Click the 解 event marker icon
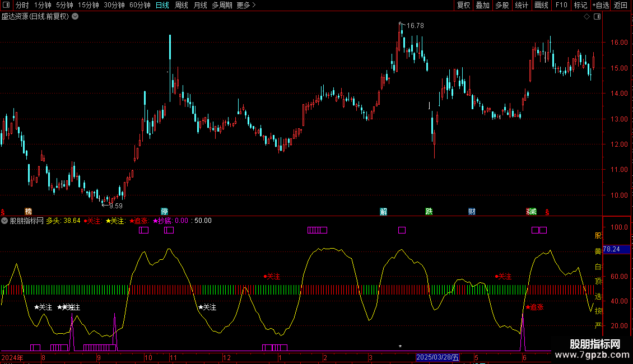This screenshot has width=633, height=364. click(383, 212)
